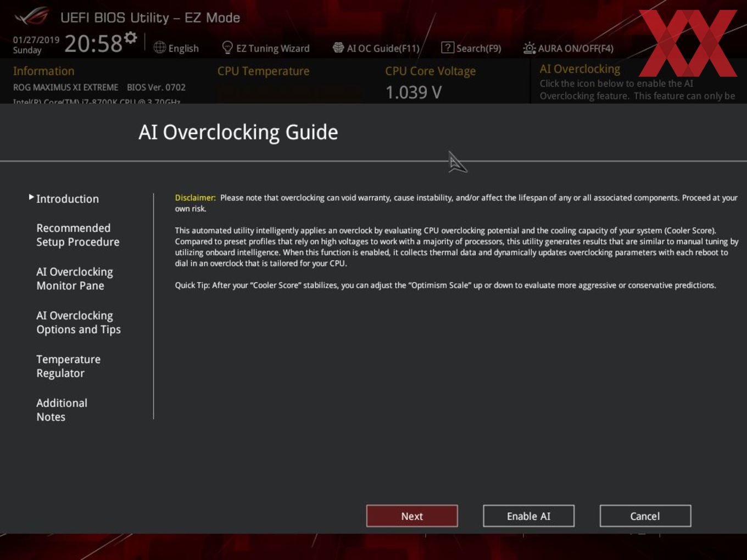Click the AI Overclocking Guide title

[238, 132]
